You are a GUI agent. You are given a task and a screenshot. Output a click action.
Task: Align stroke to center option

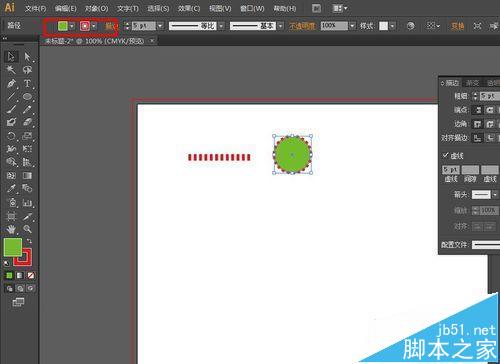tap(478, 138)
